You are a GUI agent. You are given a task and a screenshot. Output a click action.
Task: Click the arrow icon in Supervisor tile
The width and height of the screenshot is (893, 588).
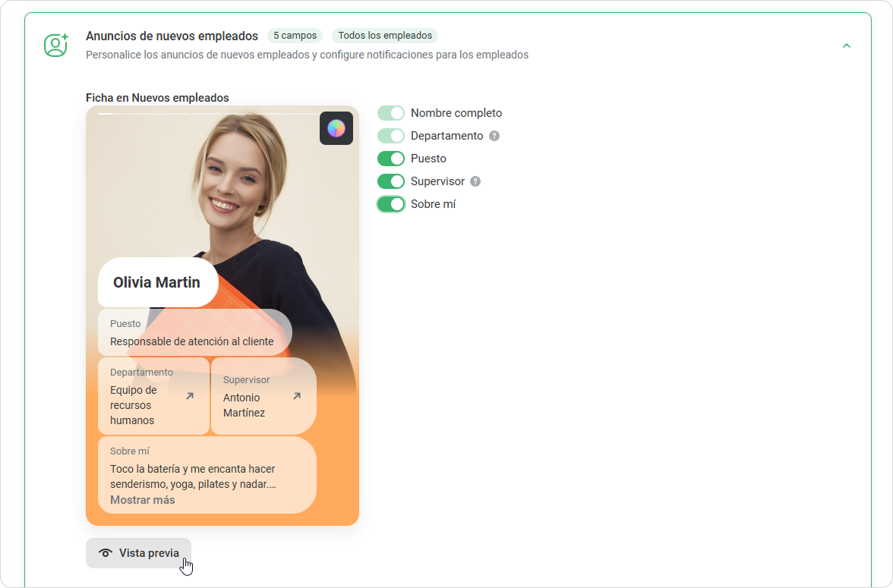297,396
